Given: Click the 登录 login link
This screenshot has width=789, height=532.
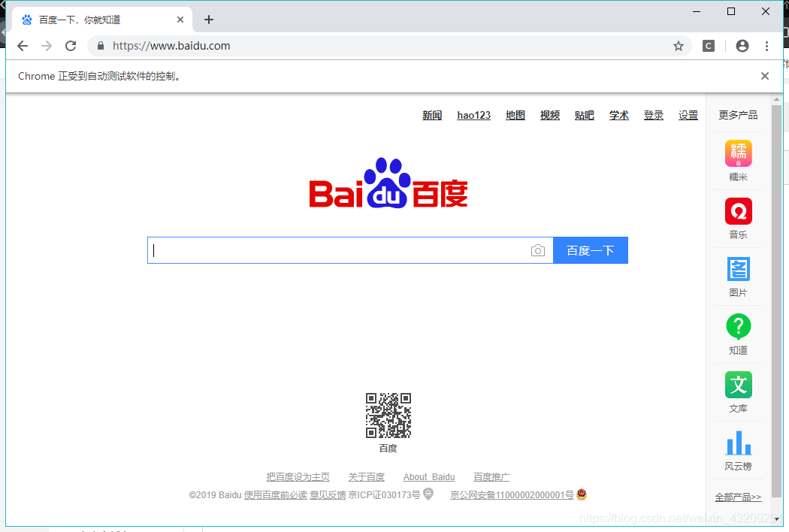Looking at the screenshot, I should (654, 115).
